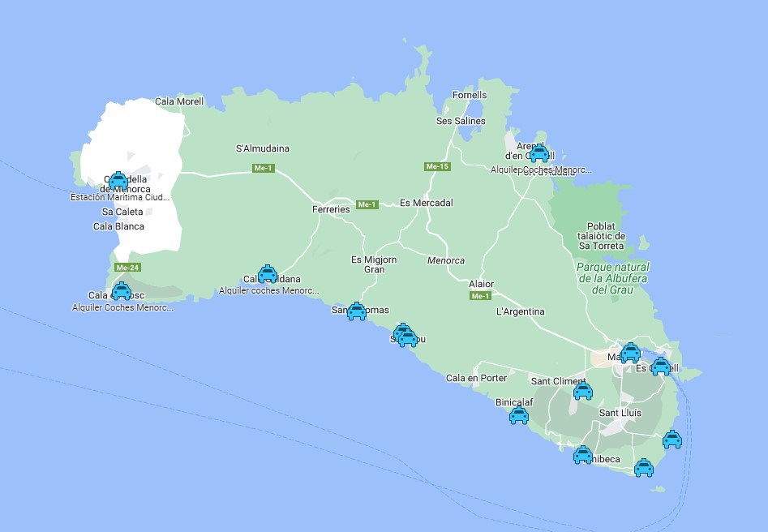Select the taxi marker at Maó
Viewport: 768px width, 532px height.
632,352
